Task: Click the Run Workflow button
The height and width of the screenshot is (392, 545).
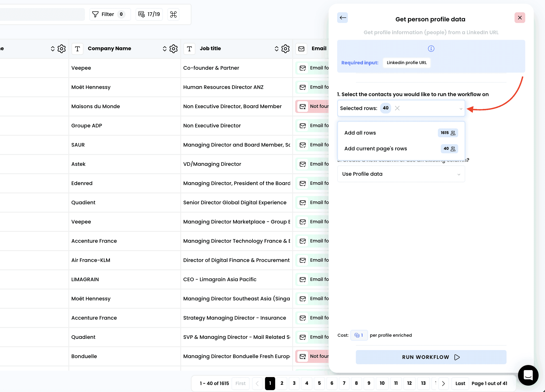Action: point(431,357)
